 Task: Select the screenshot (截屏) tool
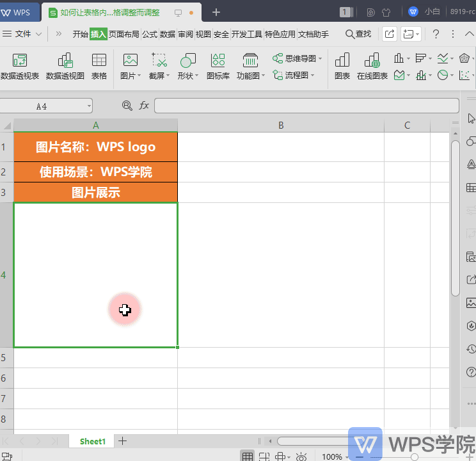159,66
